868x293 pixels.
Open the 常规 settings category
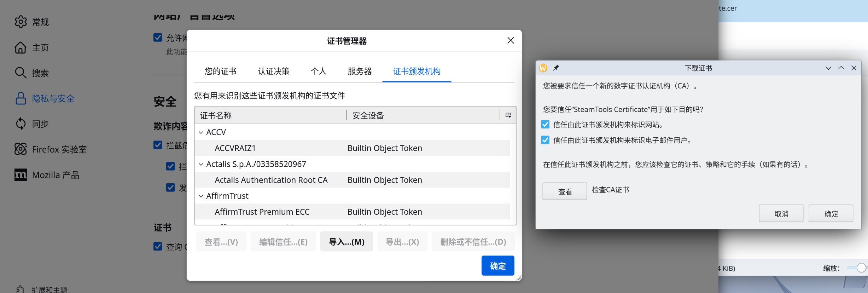(x=40, y=22)
